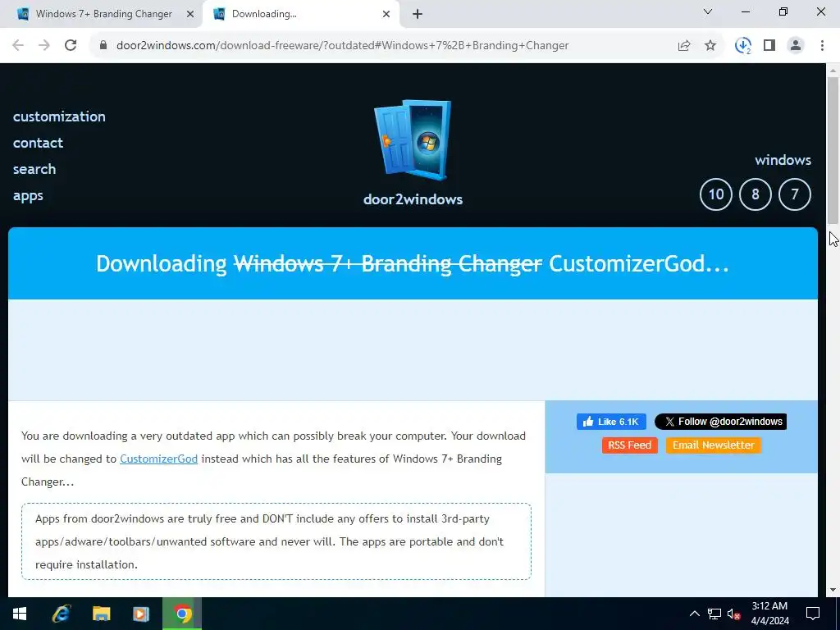Screen dimensions: 840x630
Task: Open the apps menu link
Action: point(28,195)
